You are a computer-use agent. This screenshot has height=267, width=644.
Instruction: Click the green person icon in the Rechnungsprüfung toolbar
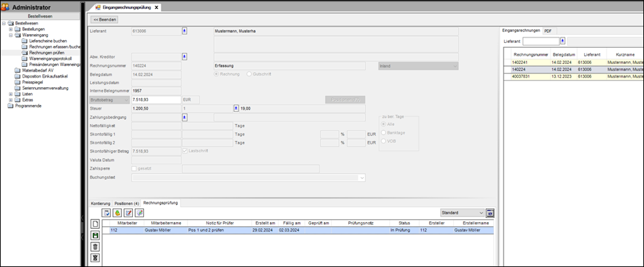point(117,213)
